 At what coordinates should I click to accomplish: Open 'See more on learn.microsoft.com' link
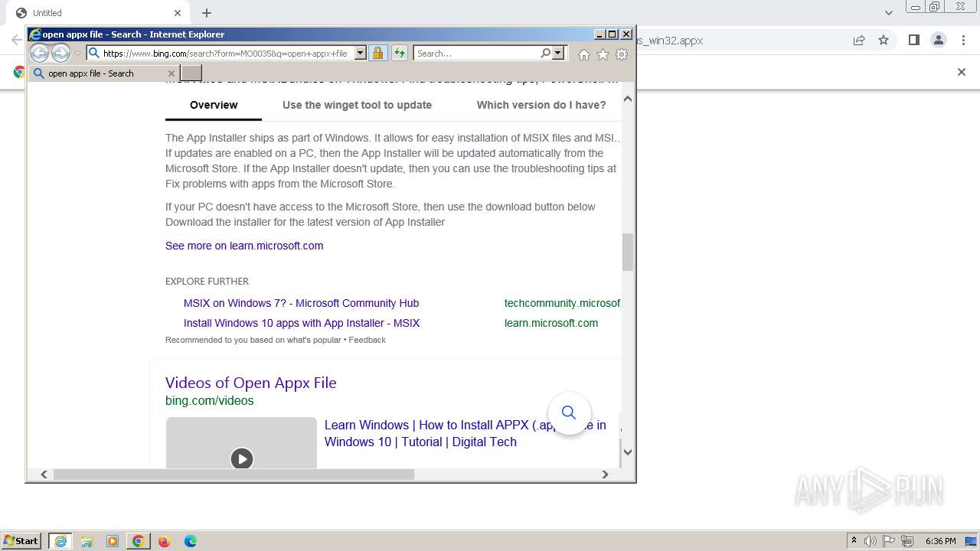click(x=244, y=246)
